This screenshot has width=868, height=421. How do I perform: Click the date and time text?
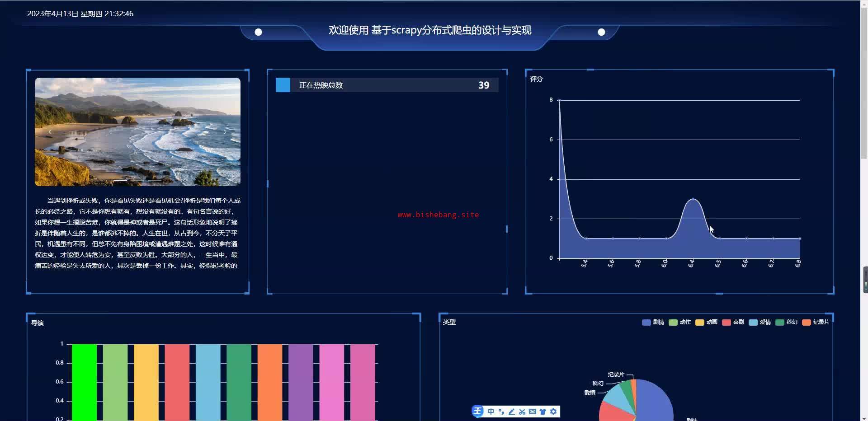coord(80,14)
